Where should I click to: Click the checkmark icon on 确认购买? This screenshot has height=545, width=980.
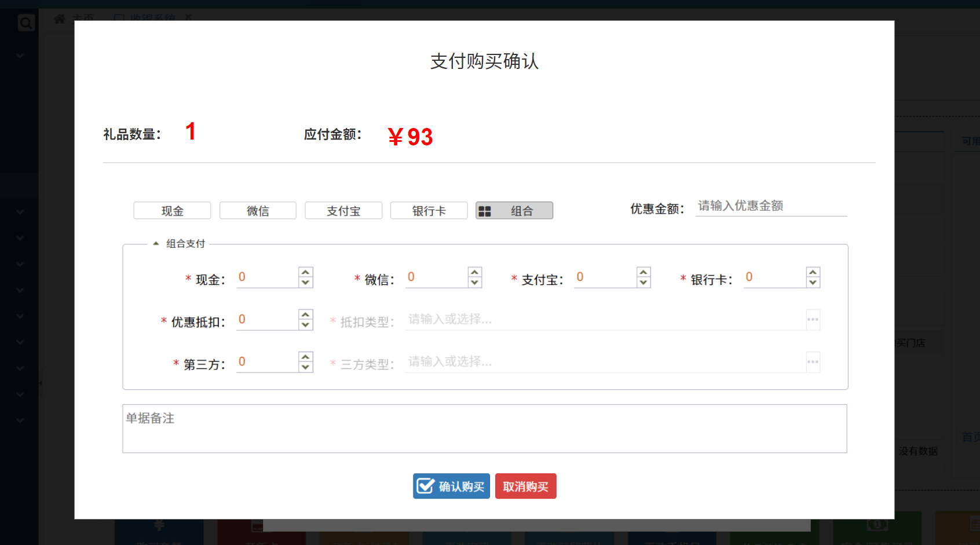pos(425,486)
